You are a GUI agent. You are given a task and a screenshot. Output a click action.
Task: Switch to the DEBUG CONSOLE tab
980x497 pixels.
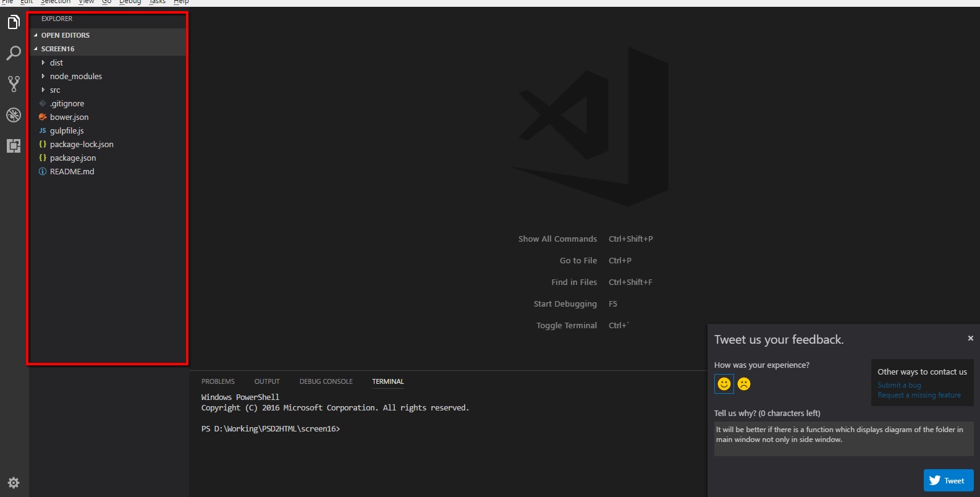[326, 381]
